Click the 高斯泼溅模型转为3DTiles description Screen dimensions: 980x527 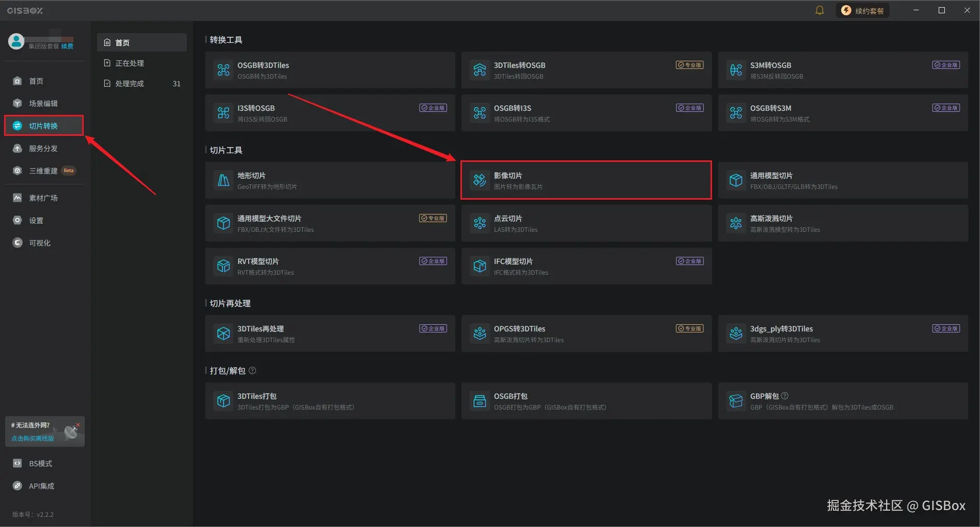point(785,230)
